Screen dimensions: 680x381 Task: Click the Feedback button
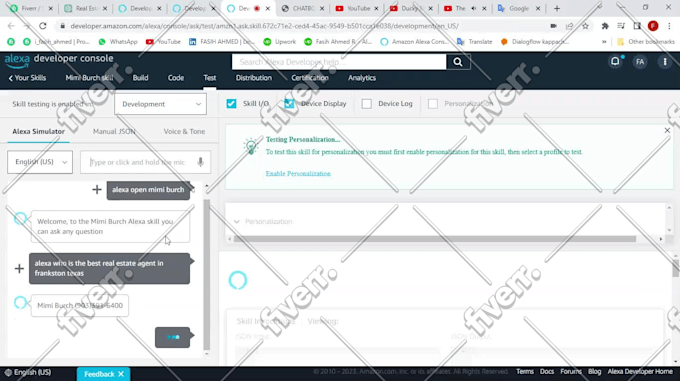(99, 374)
